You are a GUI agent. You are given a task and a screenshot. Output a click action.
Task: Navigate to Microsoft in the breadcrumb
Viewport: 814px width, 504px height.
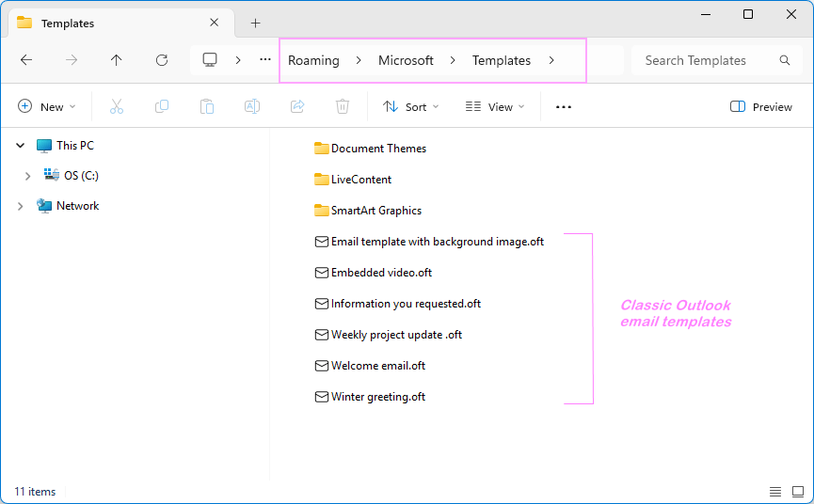tap(406, 61)
